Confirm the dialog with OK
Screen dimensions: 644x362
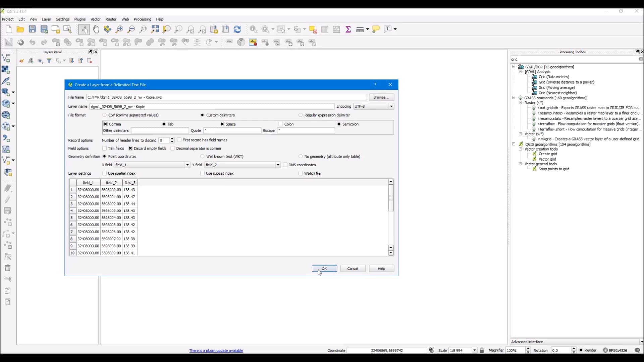(324, 268)
